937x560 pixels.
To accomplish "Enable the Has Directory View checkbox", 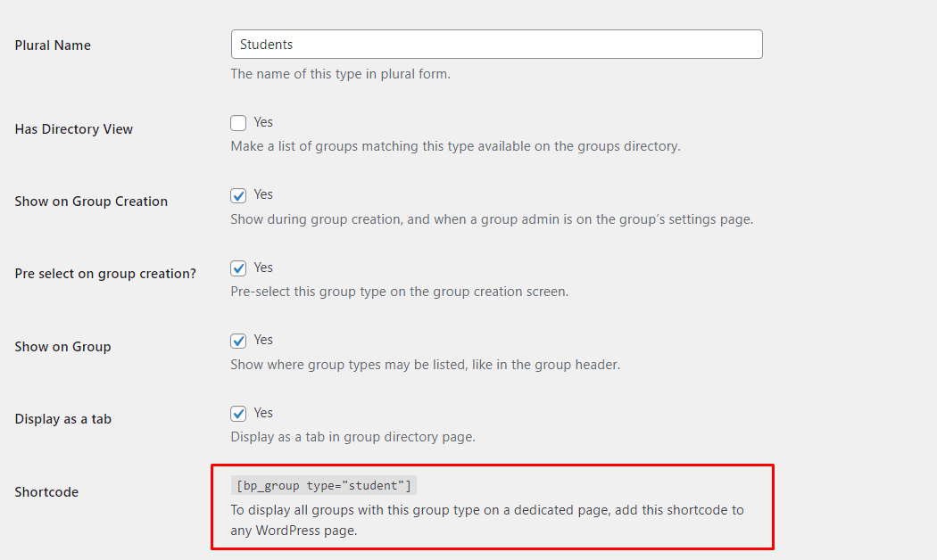I will pos(238,123).
